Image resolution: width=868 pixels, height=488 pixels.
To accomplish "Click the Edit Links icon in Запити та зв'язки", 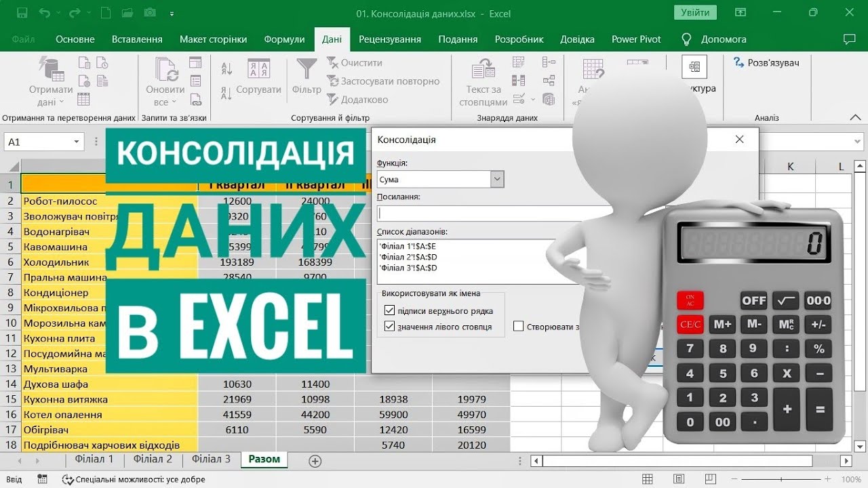I will click(196, 99).
